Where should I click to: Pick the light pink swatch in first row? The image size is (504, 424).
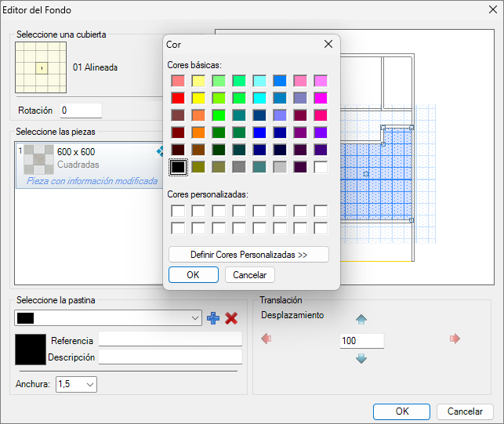[300, 81]
